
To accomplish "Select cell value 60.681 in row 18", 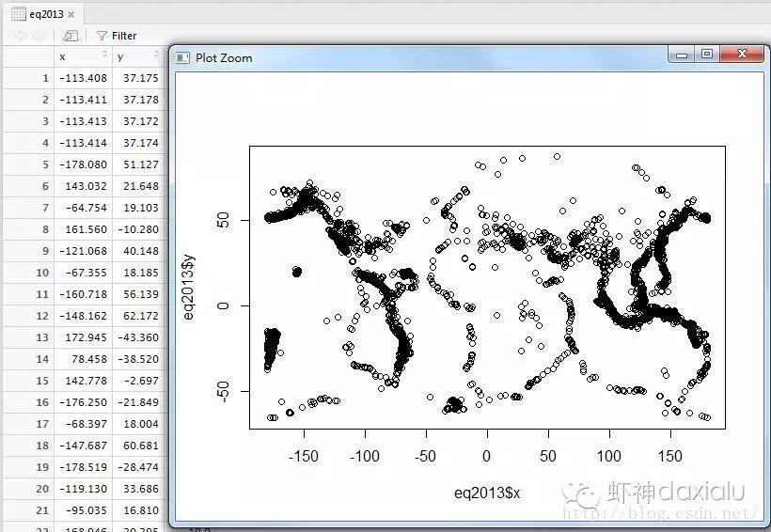I will pyautogui.click(x=141, y=446).
